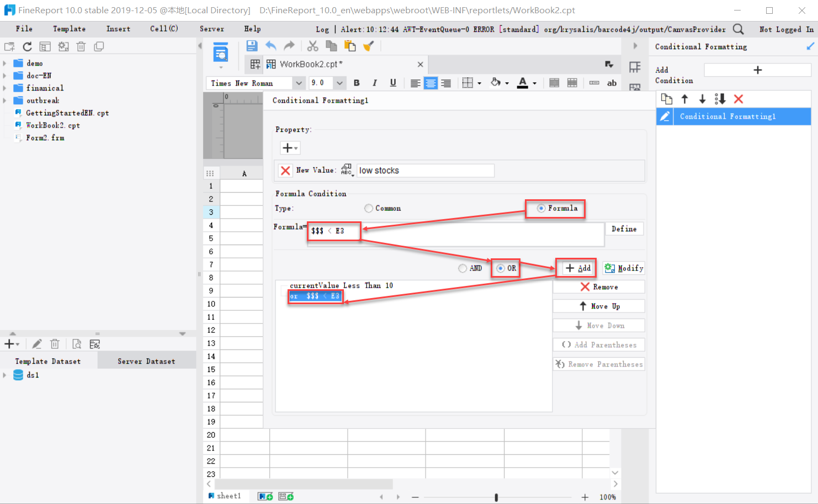
Task: Click the Undo arrow icon
Action: coord(270,46)
